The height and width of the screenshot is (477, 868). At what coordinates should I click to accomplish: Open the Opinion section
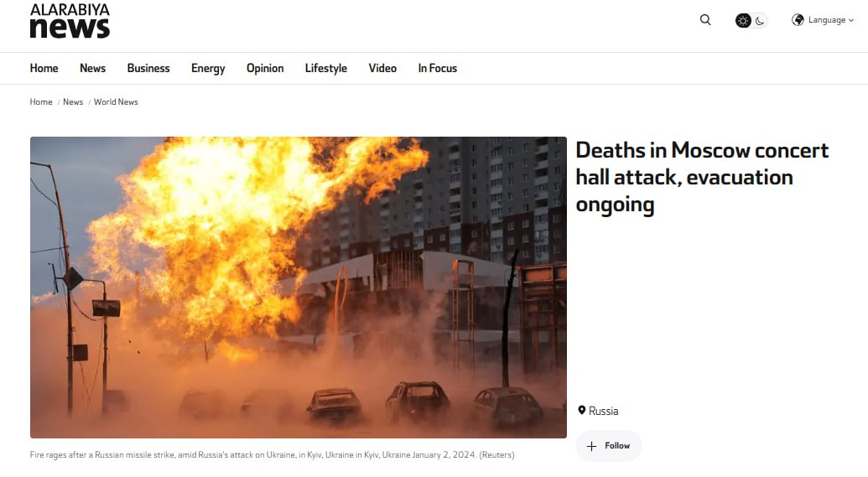pos(265,68)
